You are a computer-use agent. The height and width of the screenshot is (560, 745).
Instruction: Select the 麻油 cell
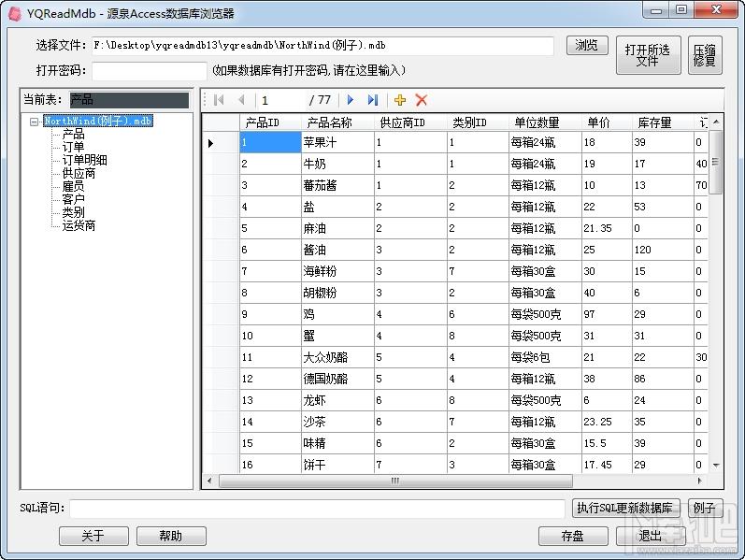[337, 228]
